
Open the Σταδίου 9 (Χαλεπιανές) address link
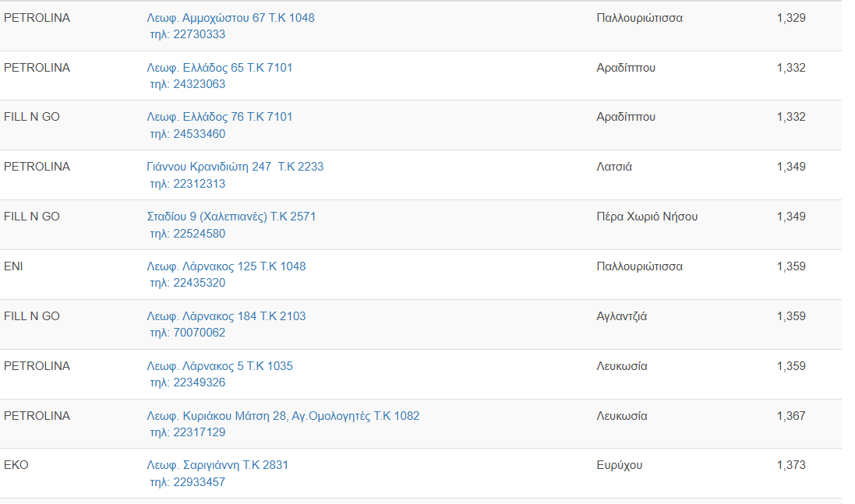click(x=231, y=217)
